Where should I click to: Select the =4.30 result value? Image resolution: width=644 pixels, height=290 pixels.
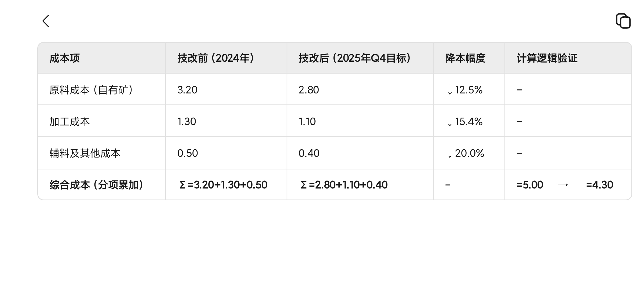[x=600, y=185]
